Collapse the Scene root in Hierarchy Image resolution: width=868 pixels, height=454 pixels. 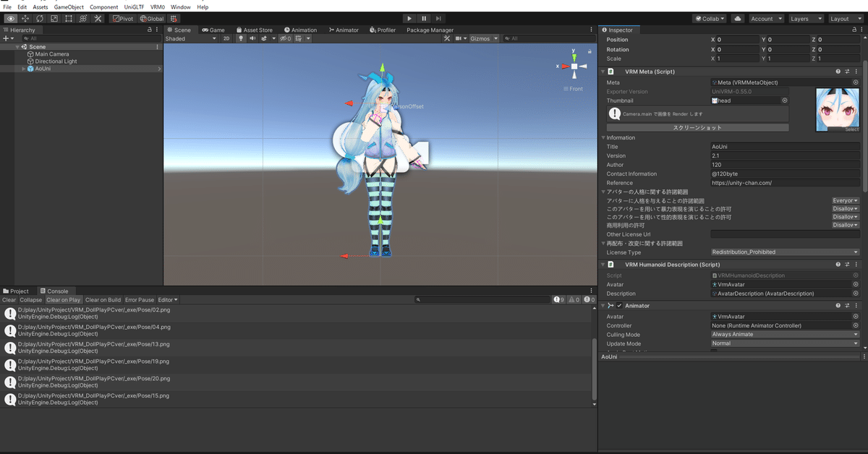click(x=17, y=47)
